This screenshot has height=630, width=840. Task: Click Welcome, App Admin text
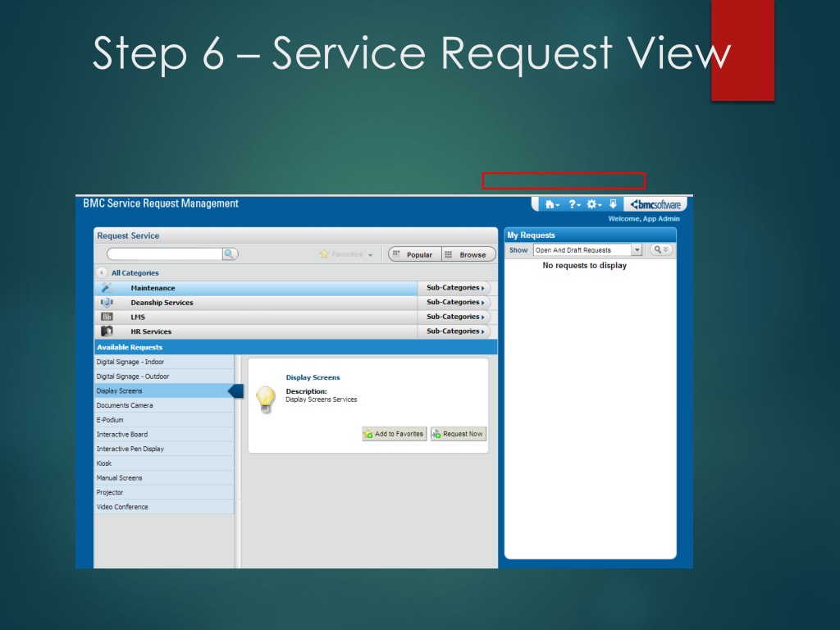[644, 218]
